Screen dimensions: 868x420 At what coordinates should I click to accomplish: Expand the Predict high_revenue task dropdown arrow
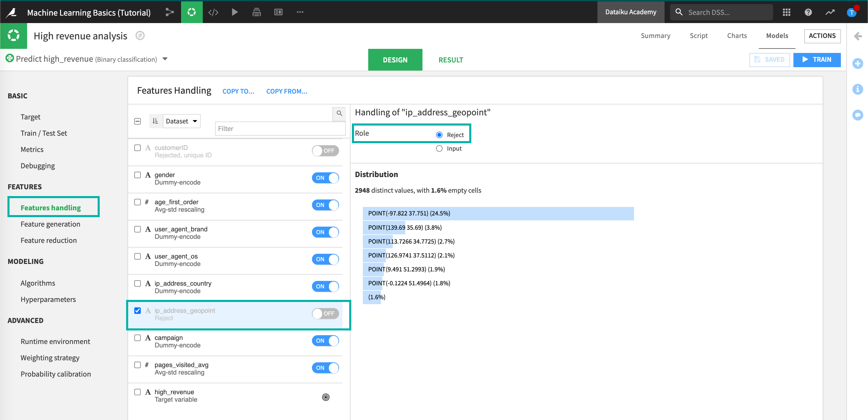click(x=165, y=59)
